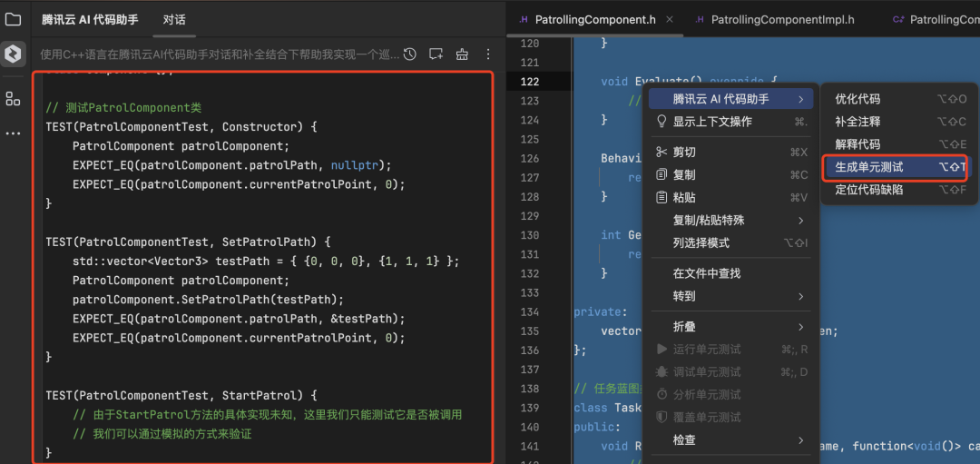Choose 剪切 from context menu
The width and height of the screenshot is (980, 464).
pyautogui.click(x=731, y=152)
